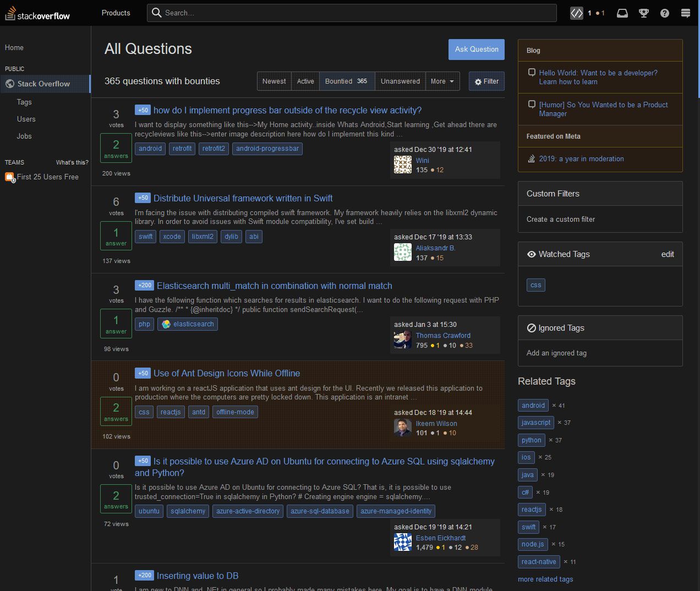
Task: Open Thomas Crawford's profile avatar
Action: click(x=402, y=340)
